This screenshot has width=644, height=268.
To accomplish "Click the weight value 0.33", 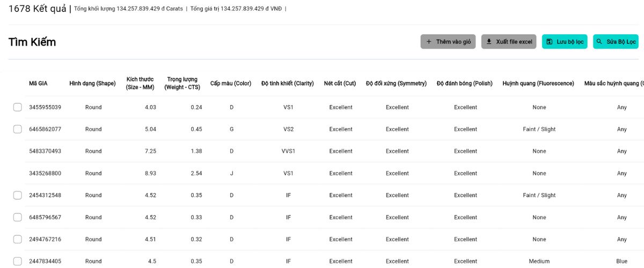I will pyautogui.click(x=196, y=217).
